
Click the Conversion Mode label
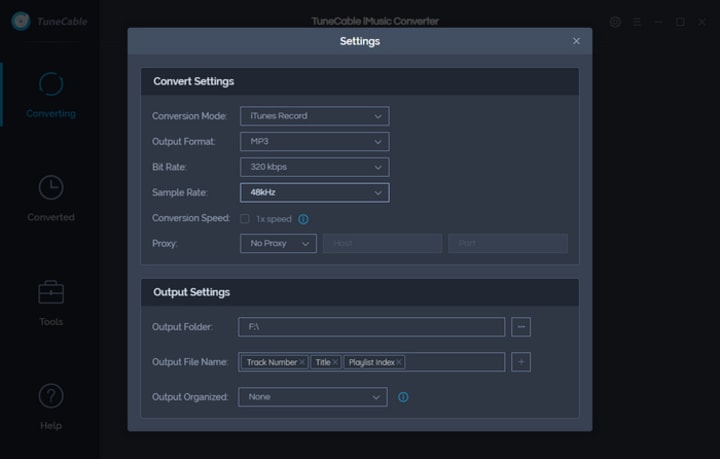tap(189, 116)
